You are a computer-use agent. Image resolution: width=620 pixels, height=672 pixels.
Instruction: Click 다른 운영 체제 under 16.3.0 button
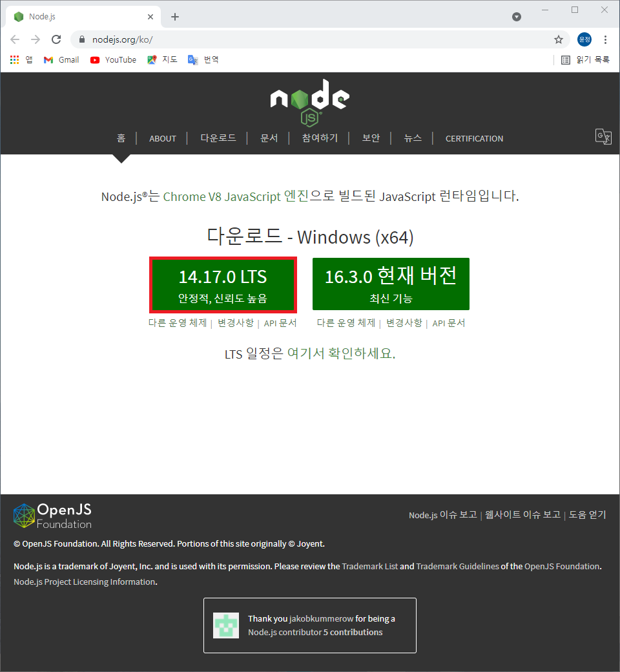(x=346, y=322)
